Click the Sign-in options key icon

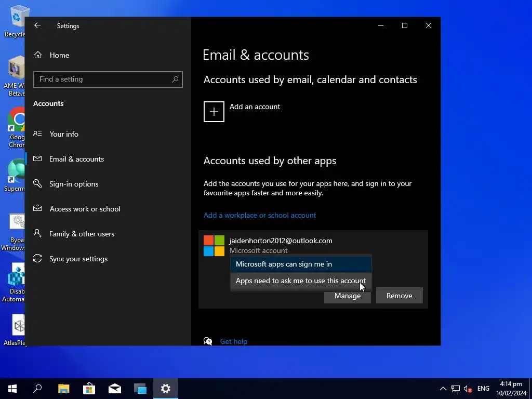point(37,183)
